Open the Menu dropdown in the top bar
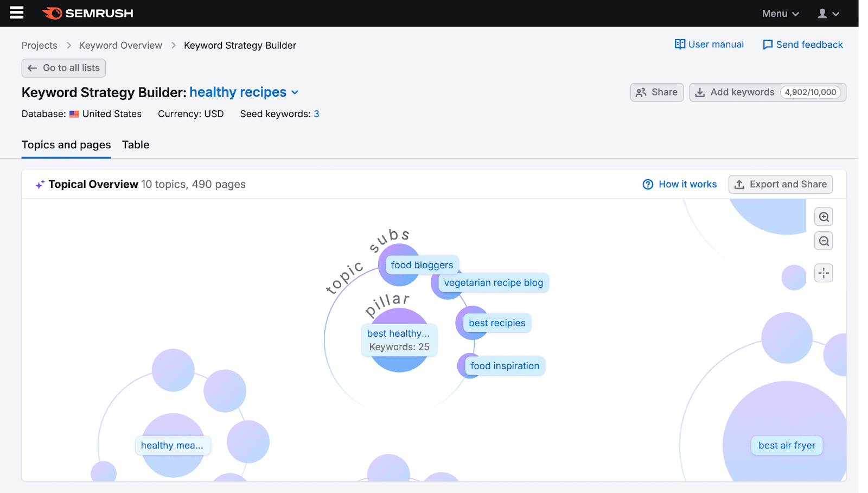868x493 pixels. [780, 13]
